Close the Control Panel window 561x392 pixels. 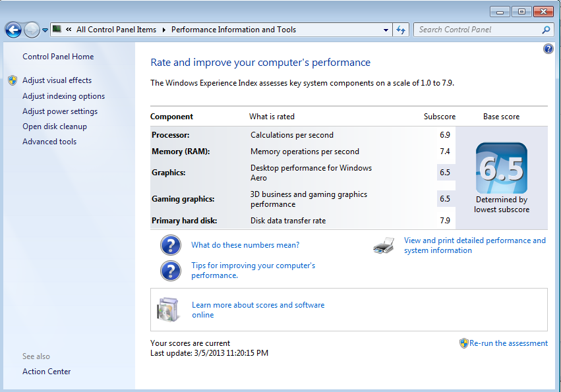pos(543,12)
